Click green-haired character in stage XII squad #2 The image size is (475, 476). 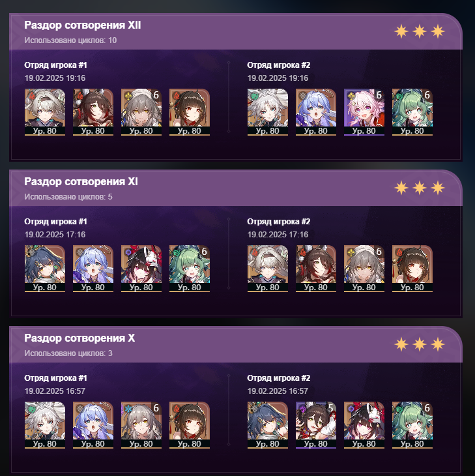[412, 112]
